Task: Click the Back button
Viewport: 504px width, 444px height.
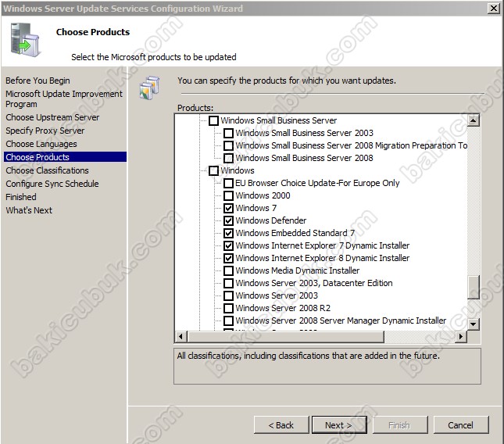Action: [x=281, y=425]
